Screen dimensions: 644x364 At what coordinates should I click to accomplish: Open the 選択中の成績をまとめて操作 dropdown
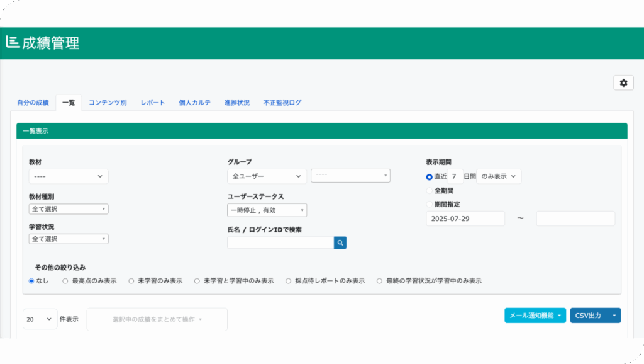[x=156, y=319]
